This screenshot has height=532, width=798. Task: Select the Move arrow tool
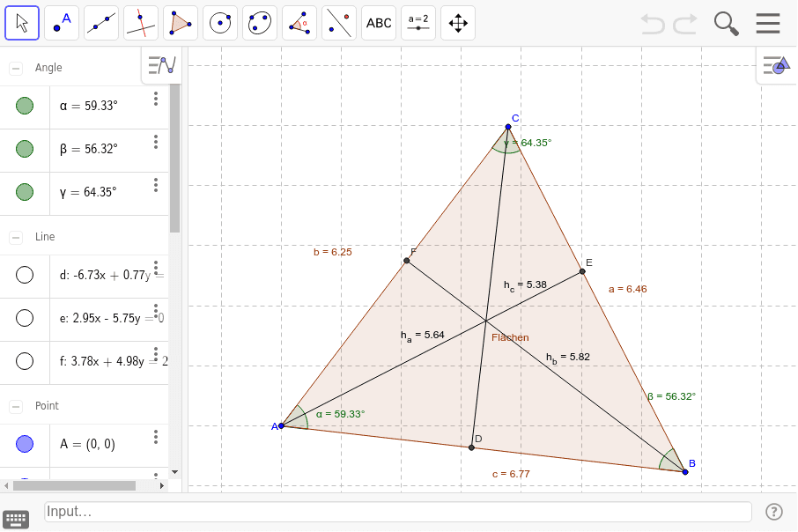(x=22, y=23)
